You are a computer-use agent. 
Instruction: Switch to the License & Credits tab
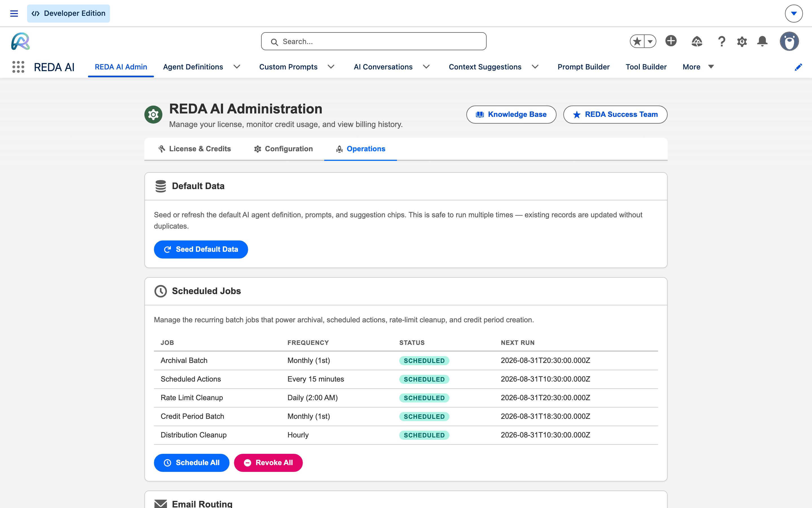pyautogui.click(x=195, y=149)
